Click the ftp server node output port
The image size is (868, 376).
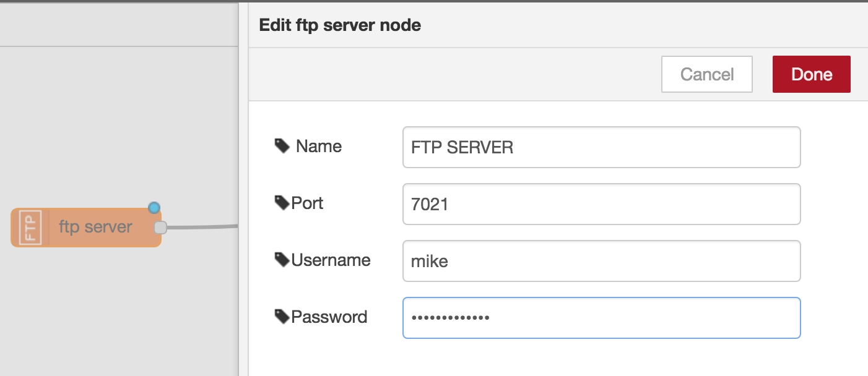tap(160, 228)
